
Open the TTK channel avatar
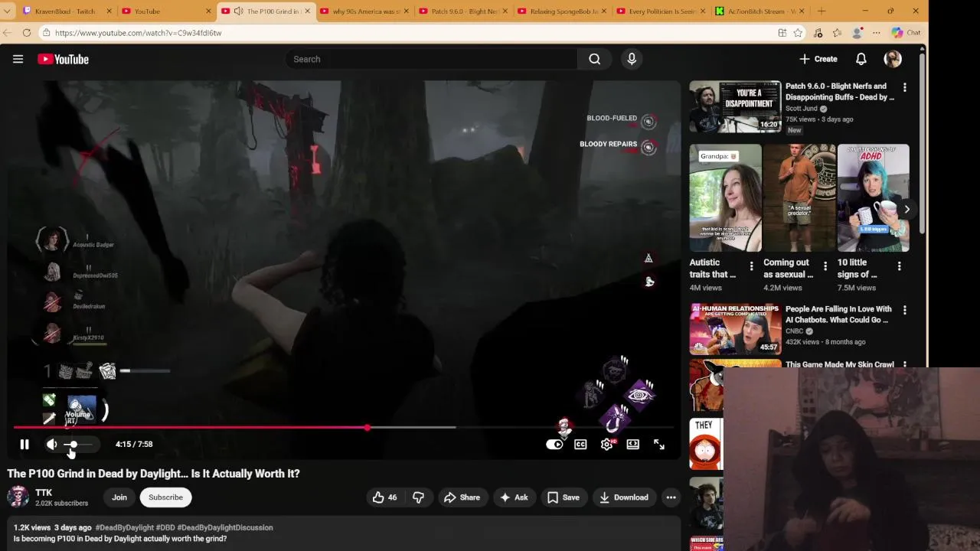point(18,497)
